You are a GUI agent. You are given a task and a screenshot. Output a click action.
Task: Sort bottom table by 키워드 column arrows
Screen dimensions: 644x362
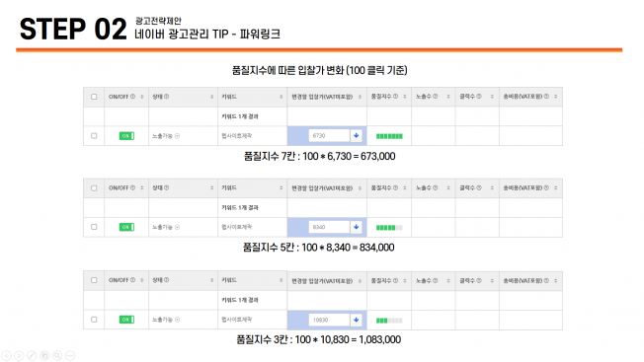point(281,280)
